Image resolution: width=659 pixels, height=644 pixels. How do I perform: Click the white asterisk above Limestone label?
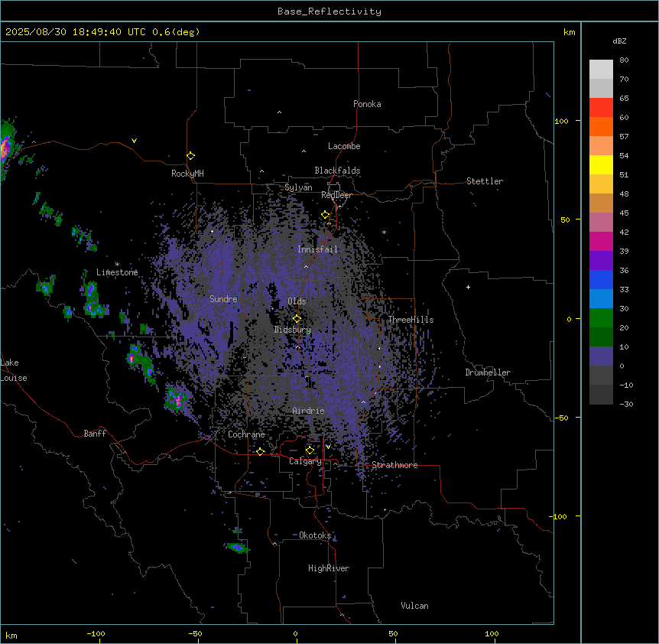point(117,265)
